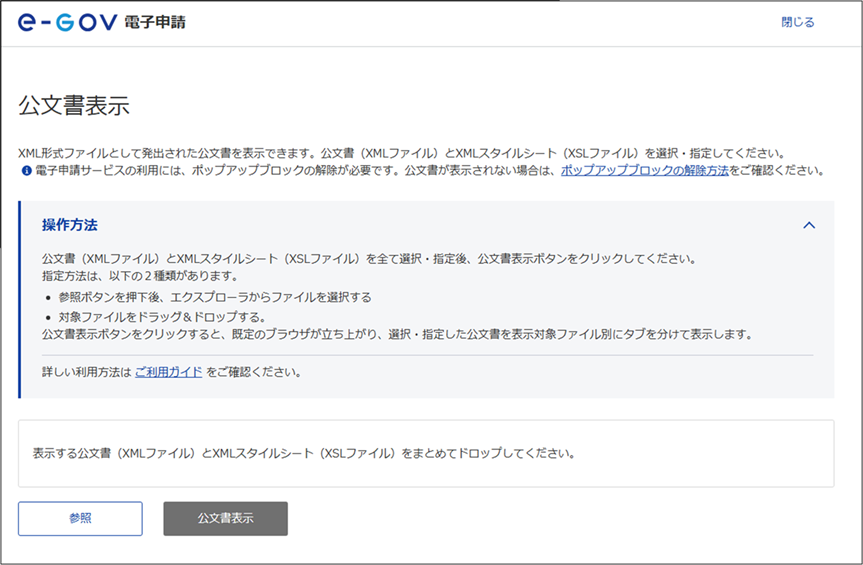This screenshot has height=565, width=863.
Task: Click the bullet text 参照ボタンを押下後、エクスプローラから
Action: click(x=215, y=298)
